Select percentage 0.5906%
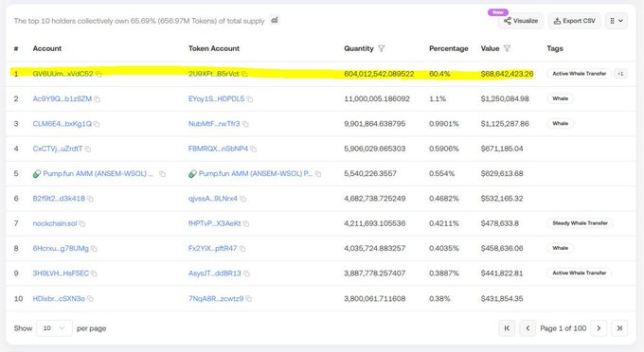644x352 pixels. coord(444,149)
